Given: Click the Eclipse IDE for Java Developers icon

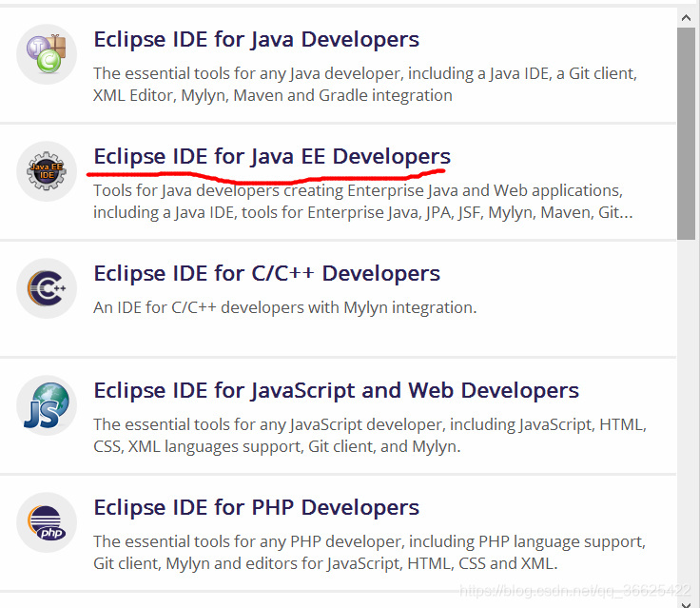Looking at the screenshot, I should coord(47,54).
